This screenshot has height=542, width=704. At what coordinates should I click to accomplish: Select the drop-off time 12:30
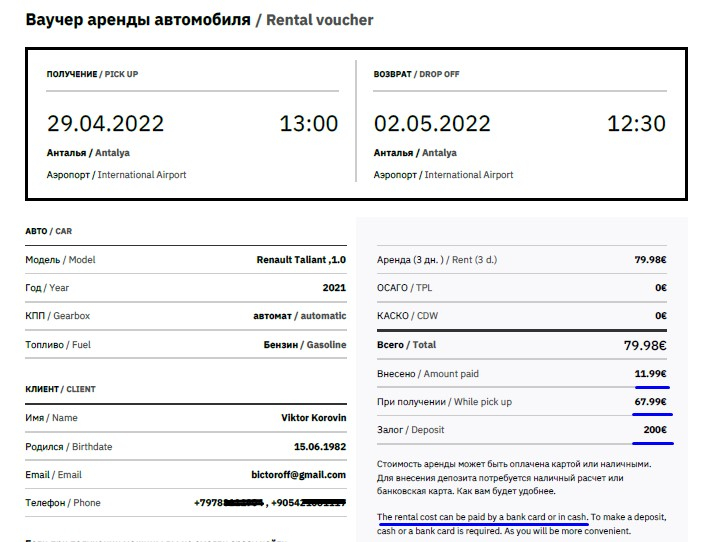(636, 124)
